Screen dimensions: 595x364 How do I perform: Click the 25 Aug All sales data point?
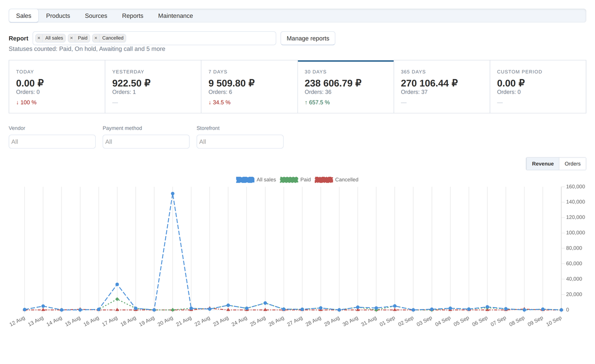265,303
